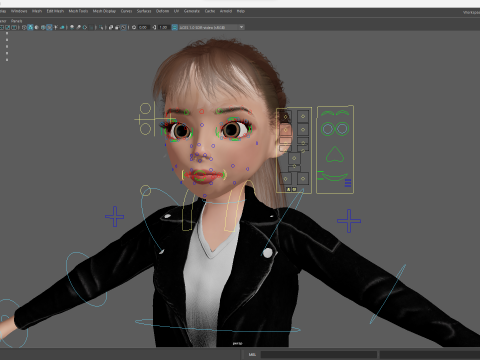Viewport: 480px width, 360px height.
Task: Select the green control at lips center
Action: click(x=200, y=176)
